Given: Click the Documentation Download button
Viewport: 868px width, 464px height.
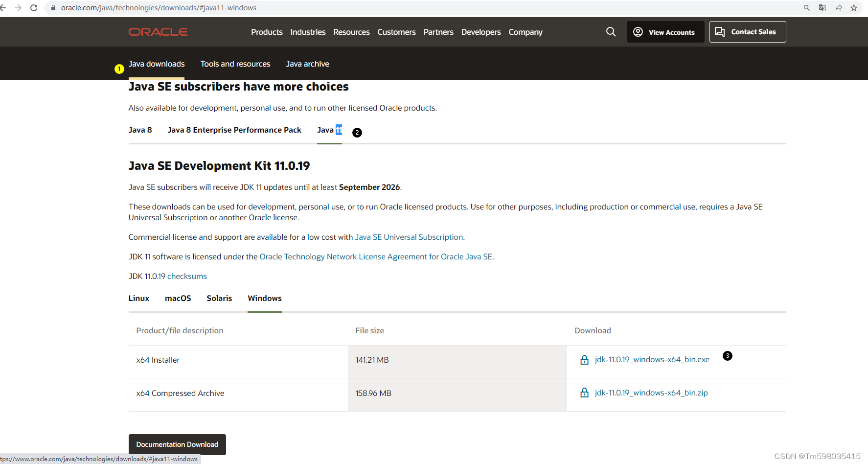Looking at the screenshot, I should [177, 444].
